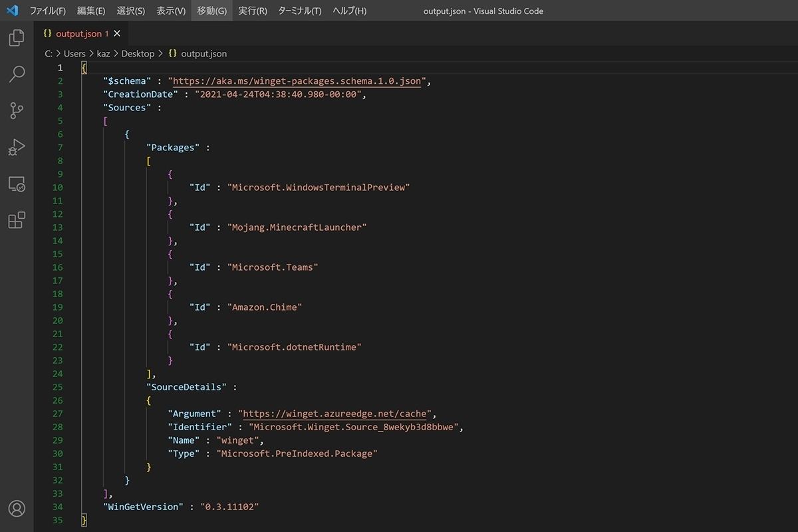Open the ヘルプ(H) menu
Screen dimensions: 798x532
click(349, 11)
